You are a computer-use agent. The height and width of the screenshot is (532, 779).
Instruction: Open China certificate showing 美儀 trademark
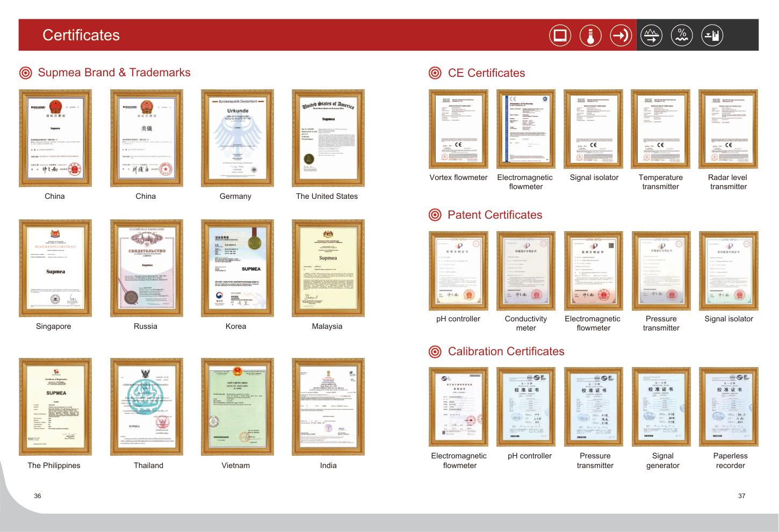point(147,138)
